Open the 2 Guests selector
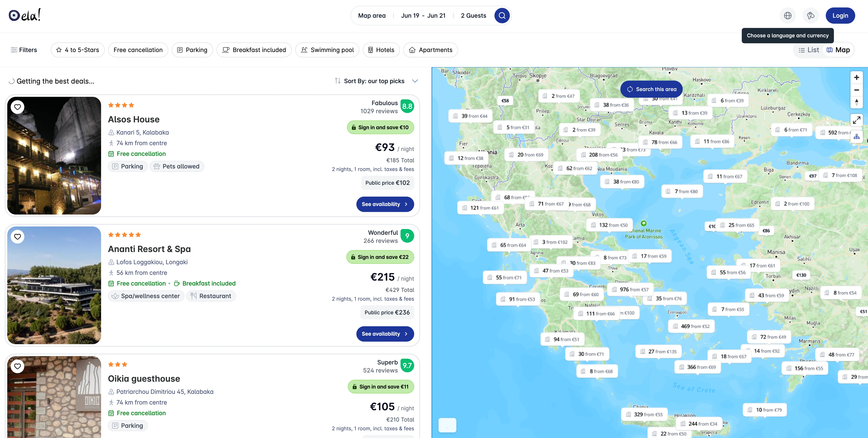 coord(473,16)
